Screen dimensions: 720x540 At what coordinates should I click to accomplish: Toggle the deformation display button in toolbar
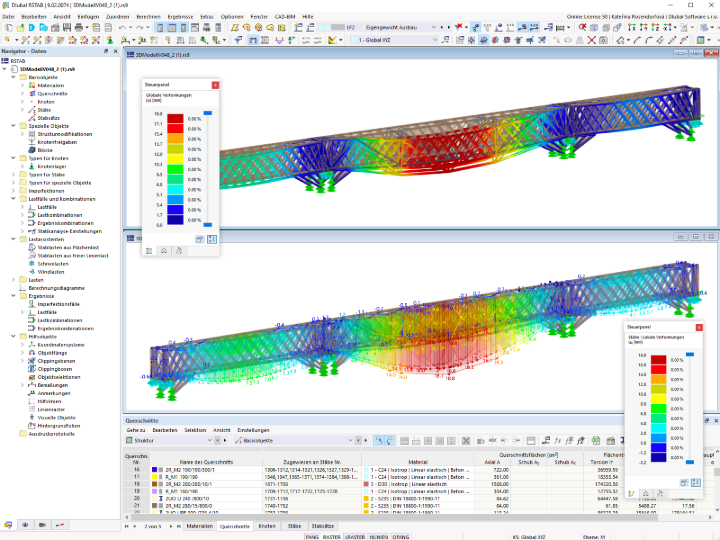[476, 28]
